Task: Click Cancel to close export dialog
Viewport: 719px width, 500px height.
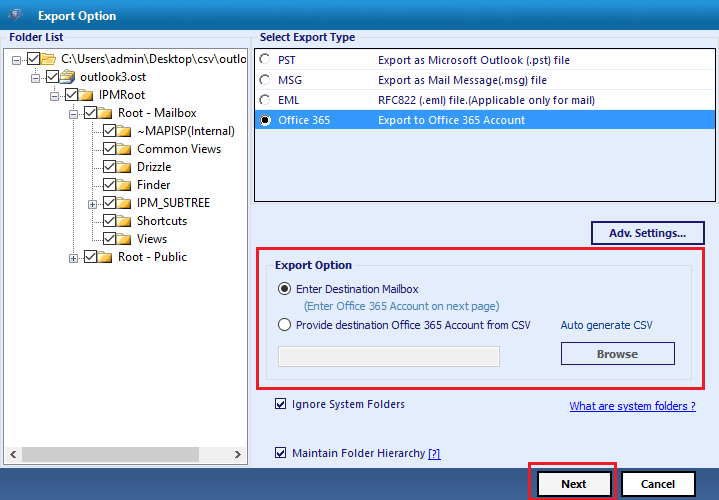Action: tap(658, 484)
